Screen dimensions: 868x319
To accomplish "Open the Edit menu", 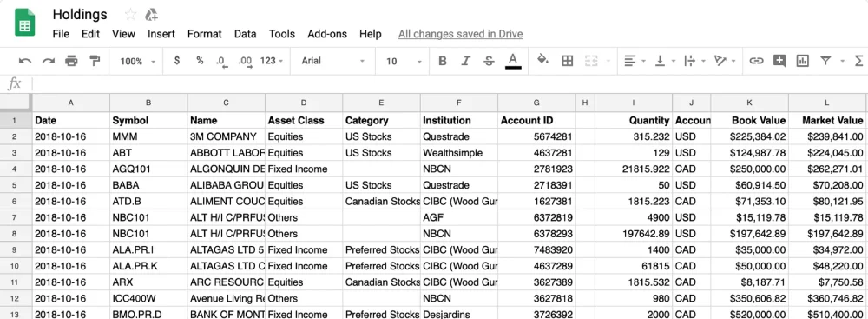I will [91, 34].
